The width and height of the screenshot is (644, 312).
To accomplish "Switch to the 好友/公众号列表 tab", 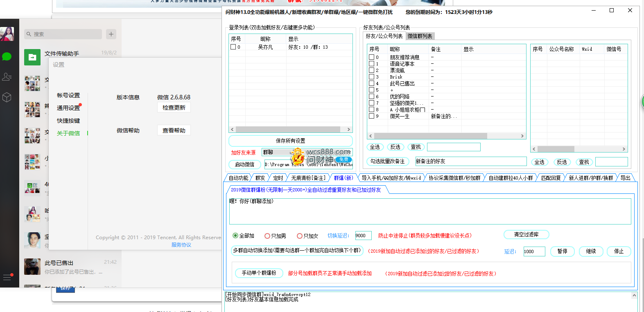I will pyautogui.click(x=384, y=36).
